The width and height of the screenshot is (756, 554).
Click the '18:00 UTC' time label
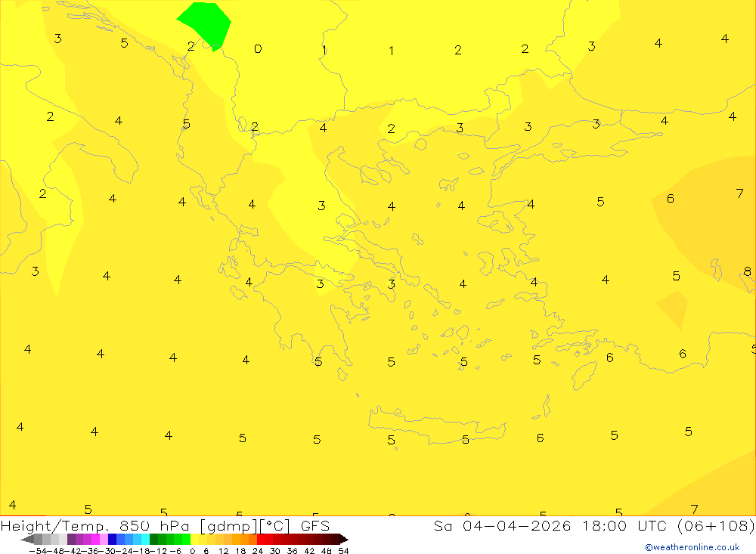624,525
